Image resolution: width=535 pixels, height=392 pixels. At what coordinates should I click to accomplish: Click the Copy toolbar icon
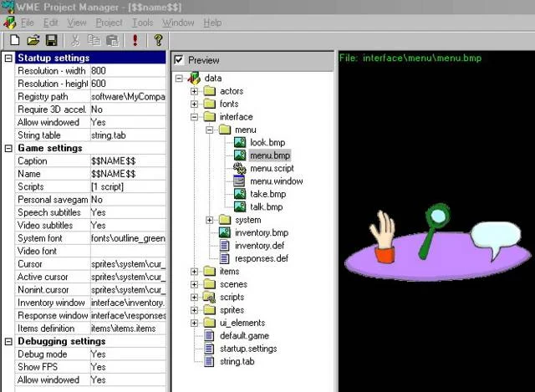point(94,40)
